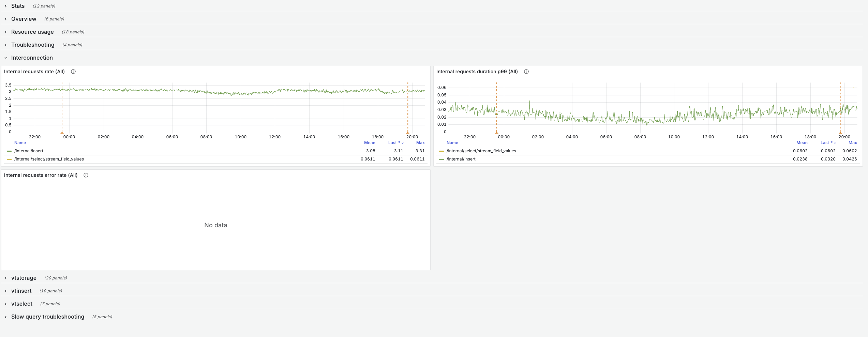Open the Internal requests rate panel title

pyautogui.click(x=34, y=72)
